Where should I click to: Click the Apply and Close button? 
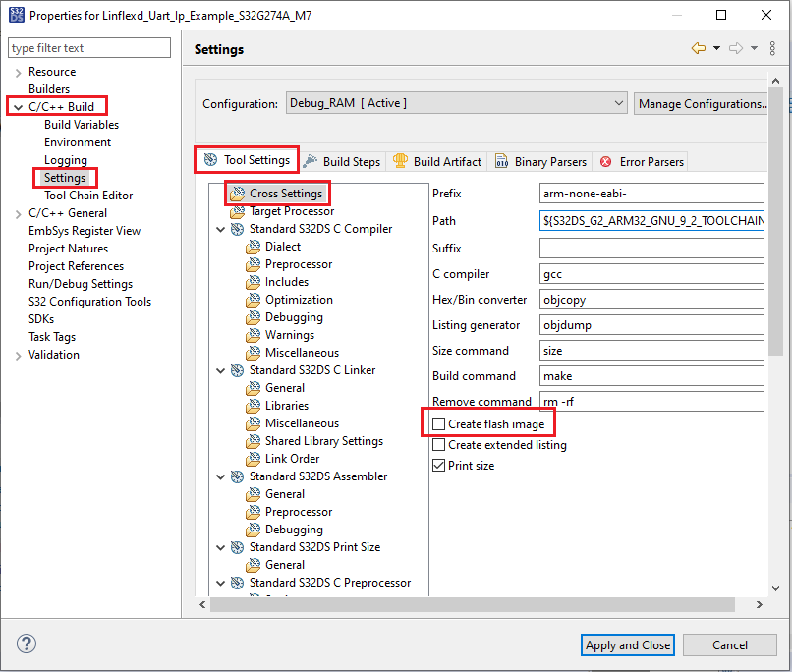(627, 645)
